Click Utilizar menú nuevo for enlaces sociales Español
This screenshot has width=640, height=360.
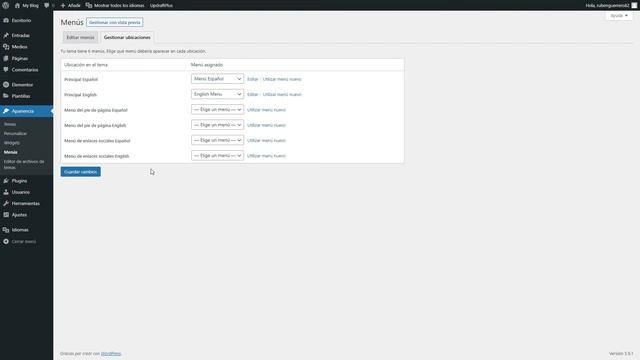click(267, 140)
